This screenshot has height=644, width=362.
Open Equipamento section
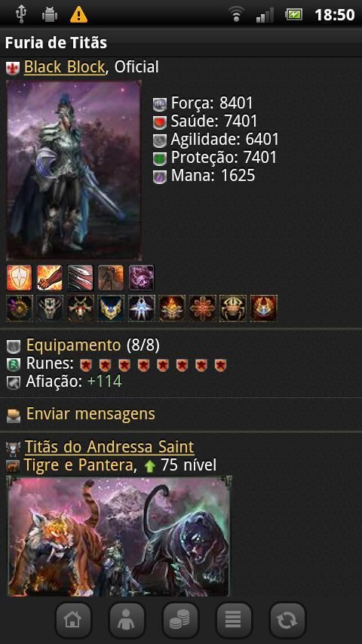(x=74, y=345)
